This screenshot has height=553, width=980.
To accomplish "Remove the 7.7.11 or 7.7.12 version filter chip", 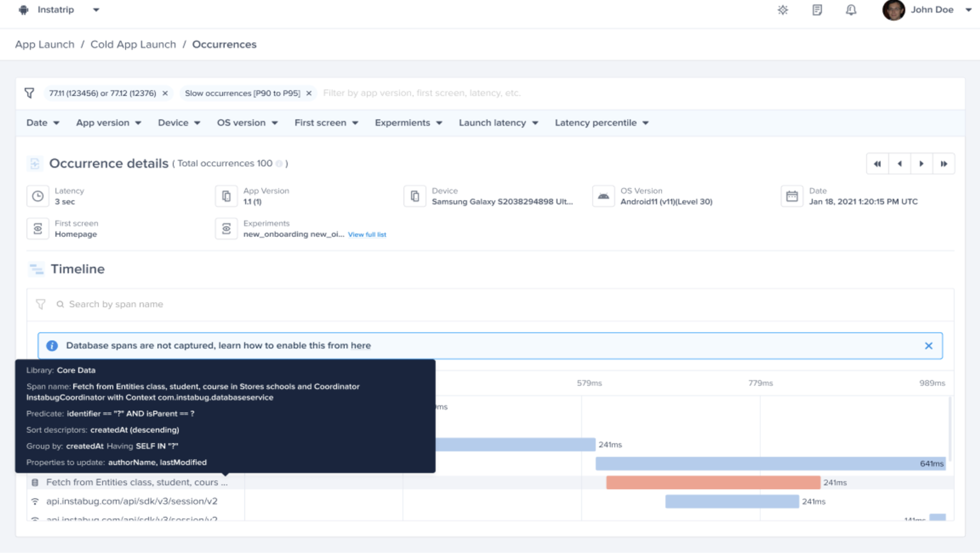I will (165, 93).
